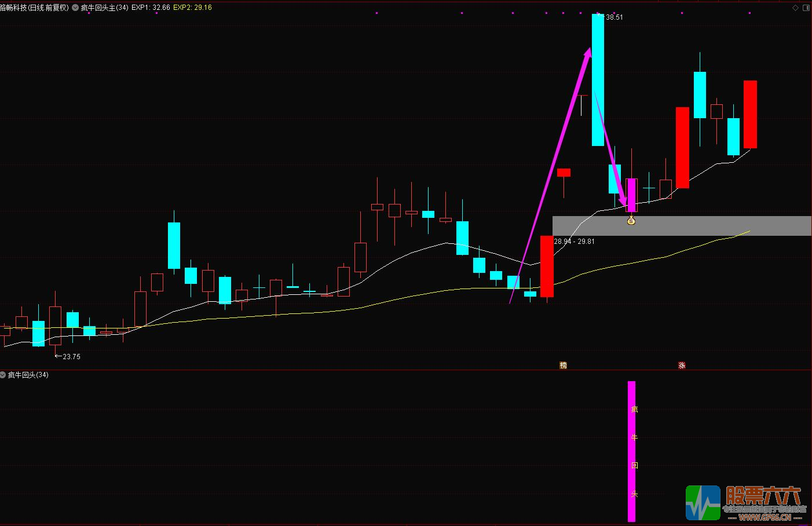
Task: Click the 涨 event marker icon
Action: (682, 365)
